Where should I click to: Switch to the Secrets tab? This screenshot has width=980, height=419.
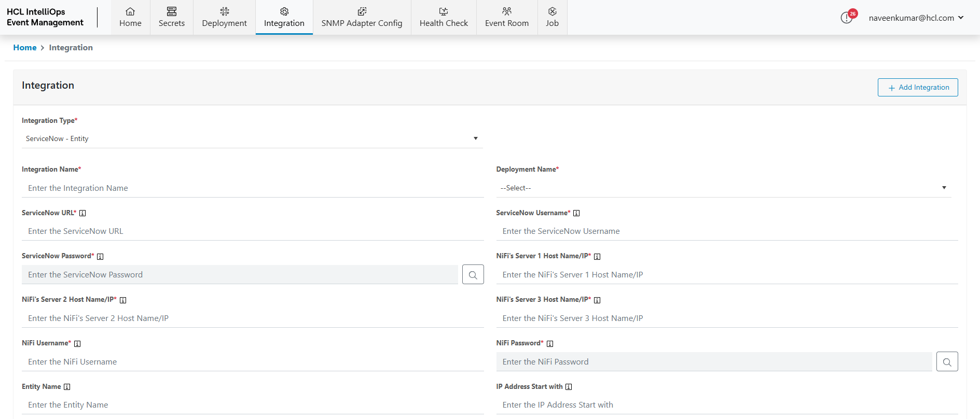click(172, 18)
